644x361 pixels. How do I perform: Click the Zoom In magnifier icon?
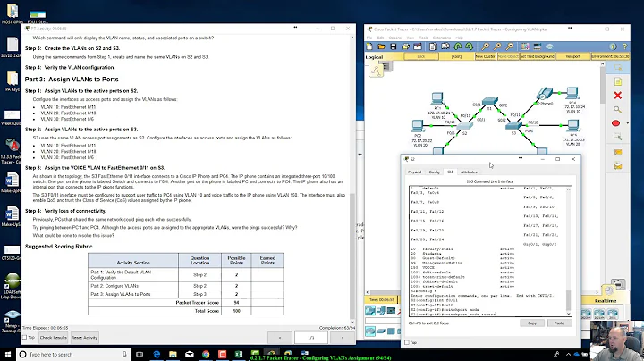click(x=486, y=46)
